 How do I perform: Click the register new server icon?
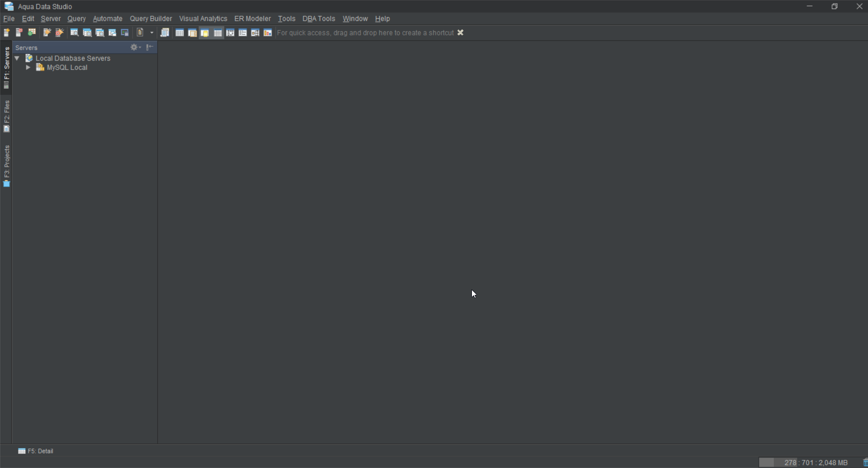(7, 33)
